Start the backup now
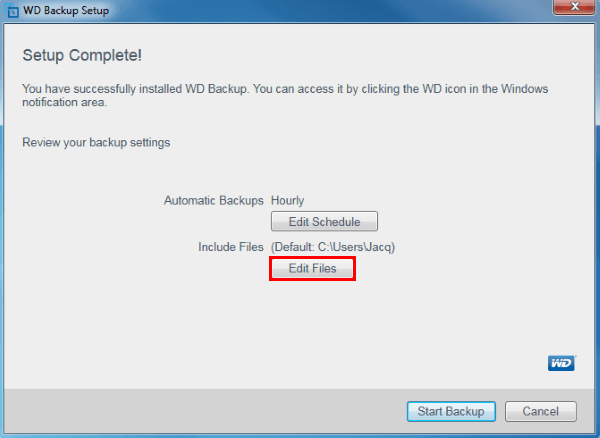600x438 pixels. (x=450, y=411)
